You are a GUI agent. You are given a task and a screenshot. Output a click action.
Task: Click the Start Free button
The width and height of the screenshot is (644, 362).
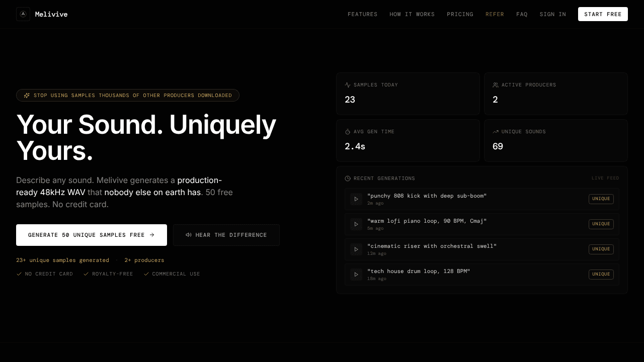tap(603, 14)
